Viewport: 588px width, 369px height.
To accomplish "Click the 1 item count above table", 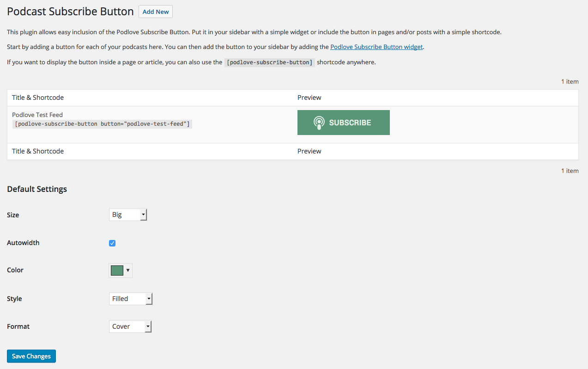I will click(570, 81).
